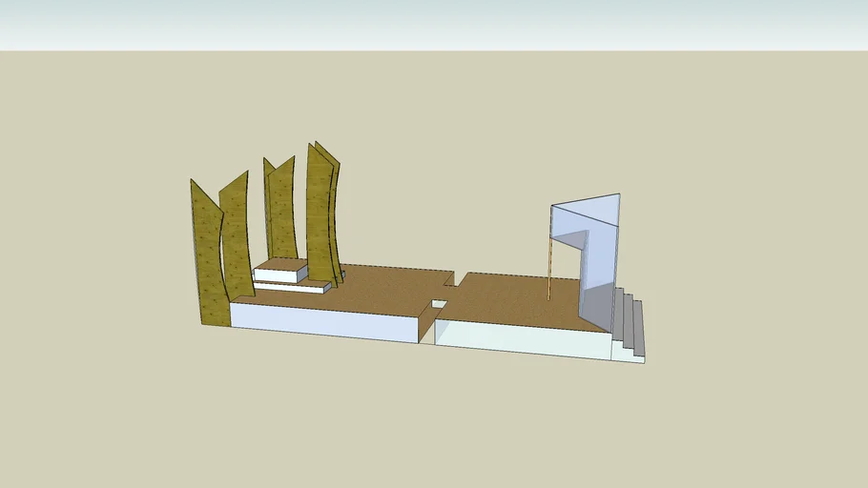
Task: Click empty beige ground left of model
Action: [x=95, y=286]
